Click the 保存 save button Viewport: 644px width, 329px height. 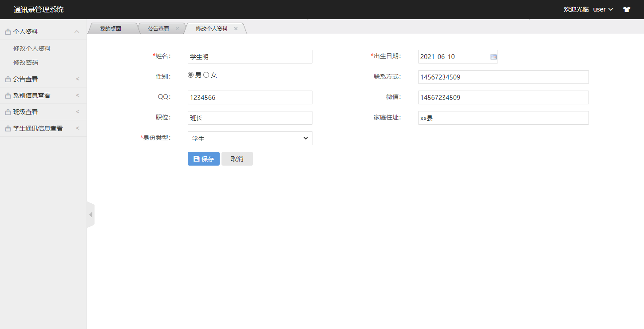pyautogui.click(x=203, y=159)
